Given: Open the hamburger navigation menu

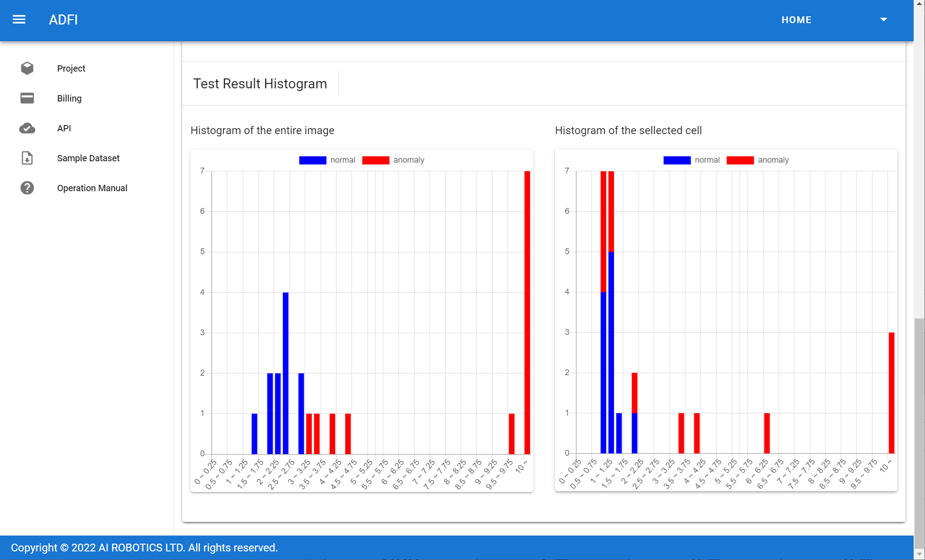Looking at the screenshot, I should click(19, 19).
